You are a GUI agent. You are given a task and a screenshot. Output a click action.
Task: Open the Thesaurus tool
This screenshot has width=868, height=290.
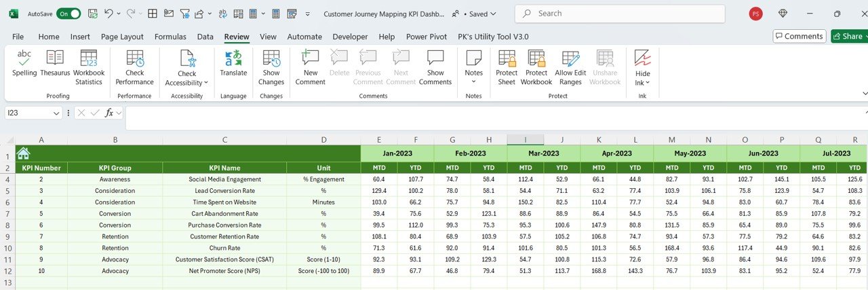click(x=55, y=63)
